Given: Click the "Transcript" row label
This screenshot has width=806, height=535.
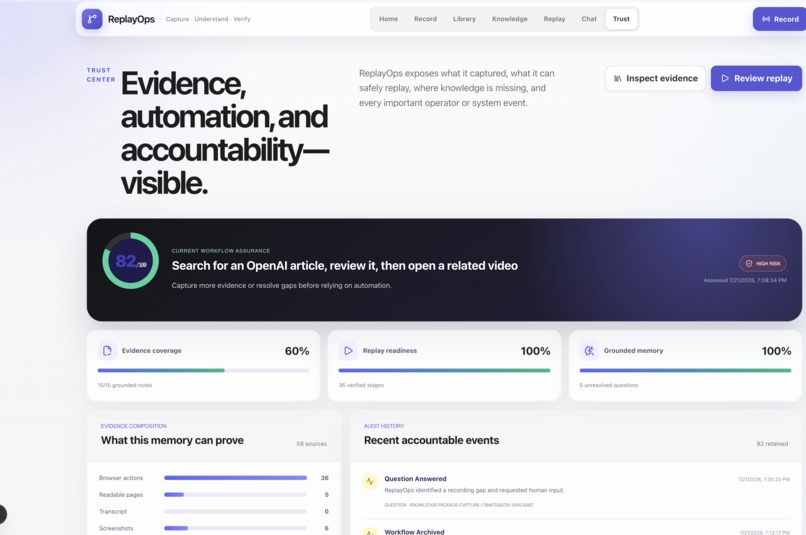Looking at the screenshot, I should [113, 511].
